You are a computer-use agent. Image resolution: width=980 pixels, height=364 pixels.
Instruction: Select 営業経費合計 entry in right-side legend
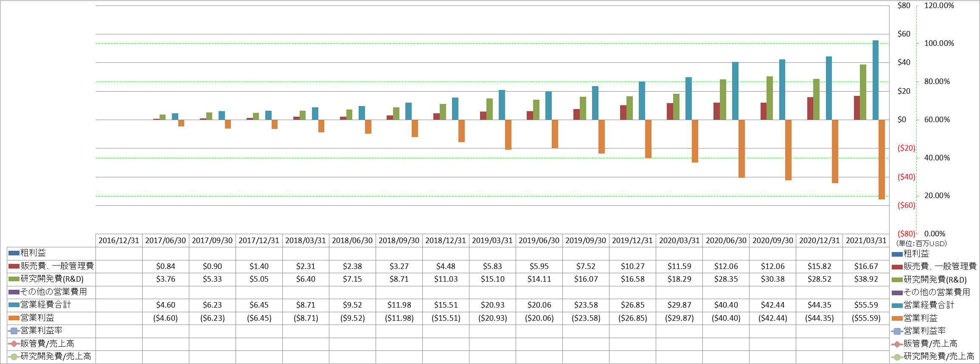[923, 305]
